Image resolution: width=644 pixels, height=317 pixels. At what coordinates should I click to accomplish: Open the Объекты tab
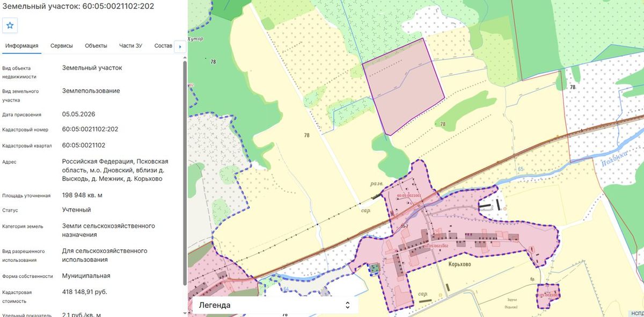[96, 46]
